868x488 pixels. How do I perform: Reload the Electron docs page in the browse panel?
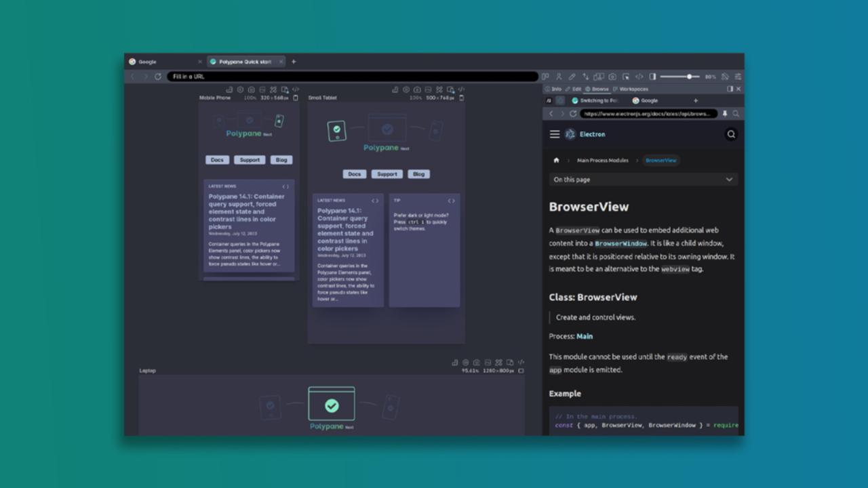pos(572,113)
